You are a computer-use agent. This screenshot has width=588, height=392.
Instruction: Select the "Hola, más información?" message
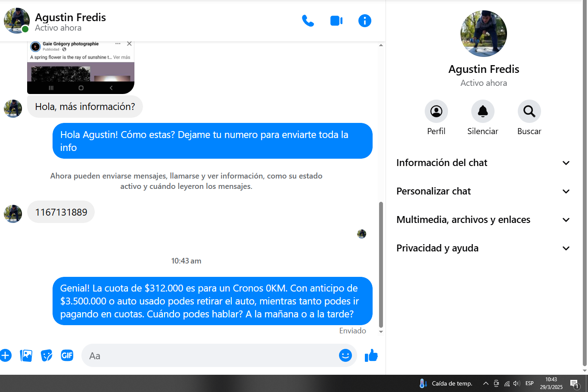85,107
